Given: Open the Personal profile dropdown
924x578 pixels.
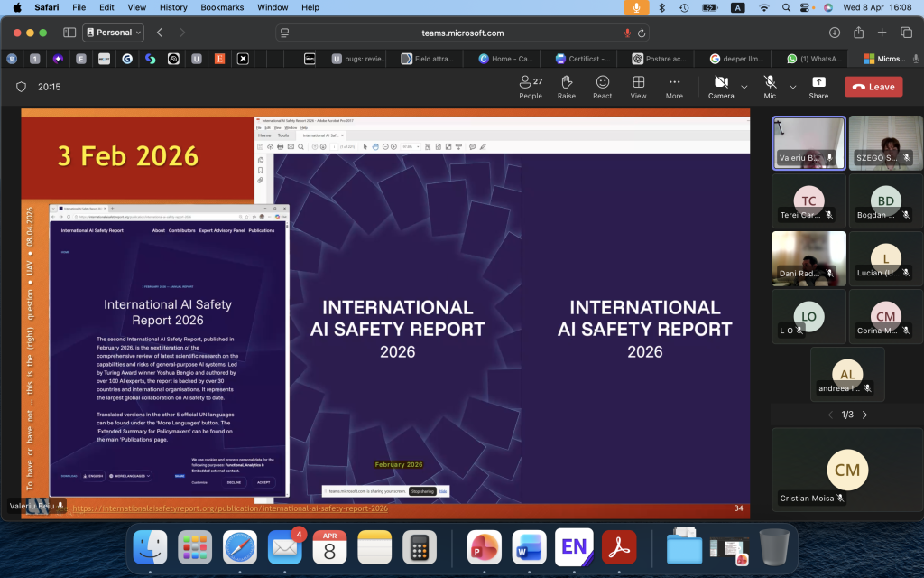Looking at the screenshot, I should click(113, 33).
